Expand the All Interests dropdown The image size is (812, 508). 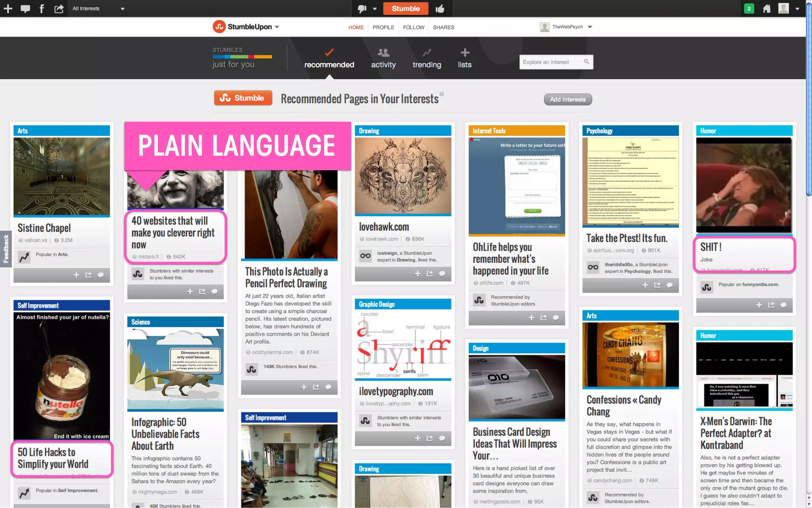coord(98,8)
